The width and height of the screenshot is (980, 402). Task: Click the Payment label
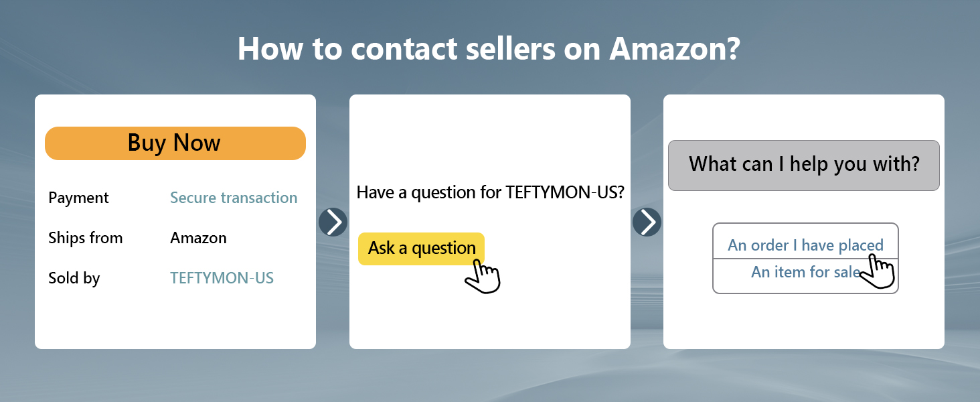tap(78, 198)
